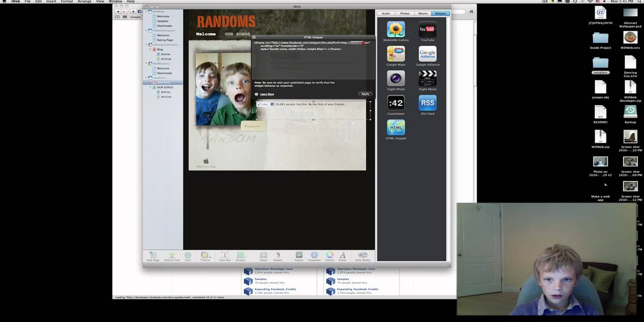The image size is (644, 322).
Task: Select the photo of two boys on the page
Action: click(223, 89)
